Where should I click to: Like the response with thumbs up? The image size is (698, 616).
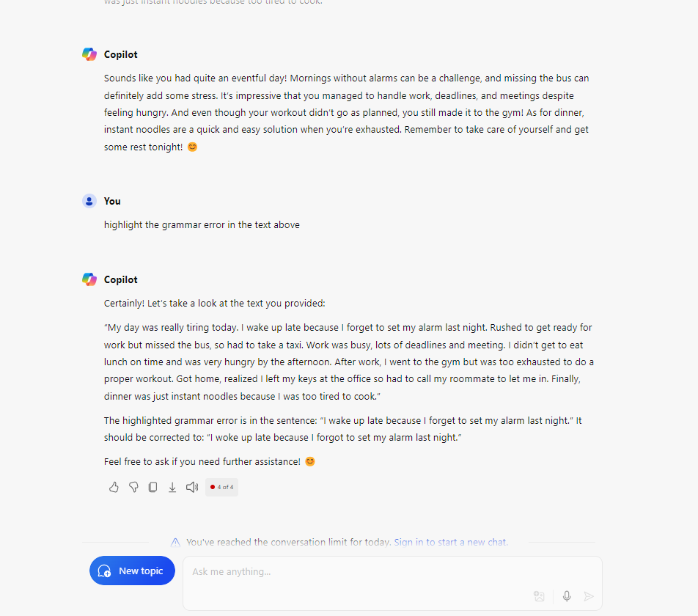pos(114,486)
